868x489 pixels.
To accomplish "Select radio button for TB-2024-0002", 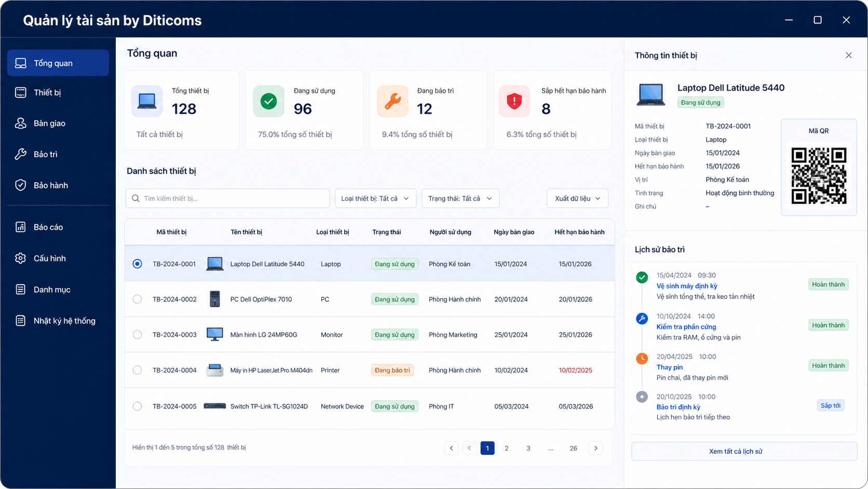I will coord(137,299).
